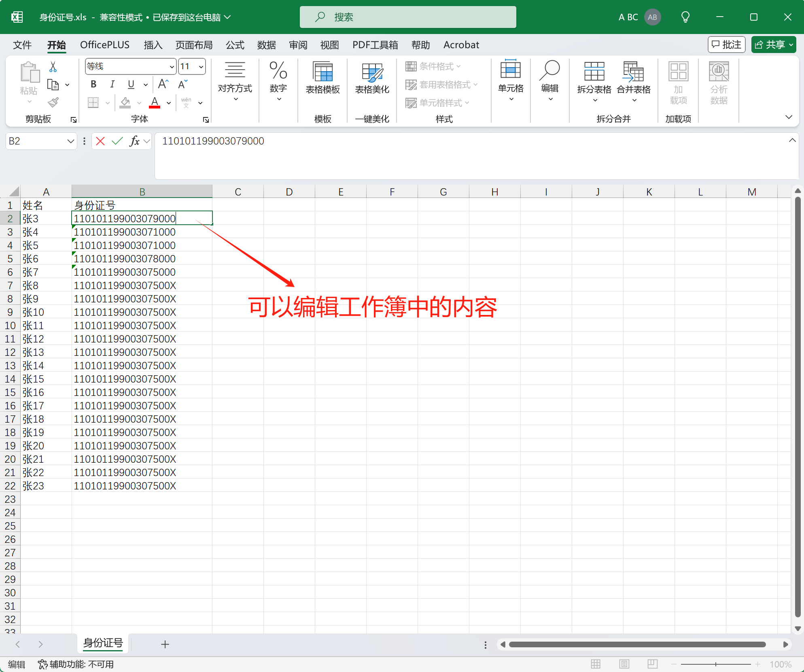Image resolution: width=804 pixels, height=672 pixels.
Task: Open the 数据 ribbon tab
Action: tap(267, 45)
